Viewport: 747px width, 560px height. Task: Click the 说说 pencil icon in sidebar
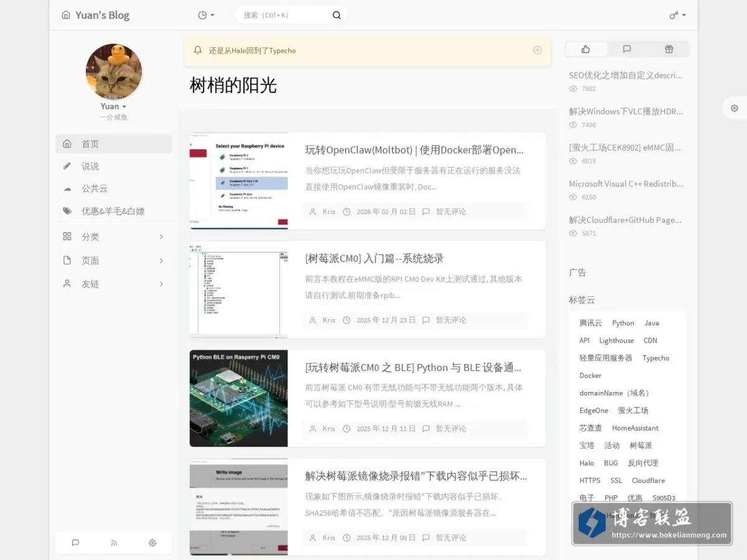[67, 166]
